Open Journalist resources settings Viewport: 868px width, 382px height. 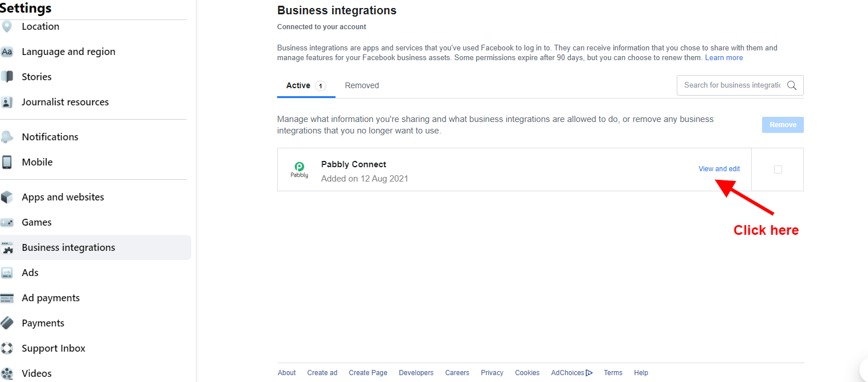[65, 102]
